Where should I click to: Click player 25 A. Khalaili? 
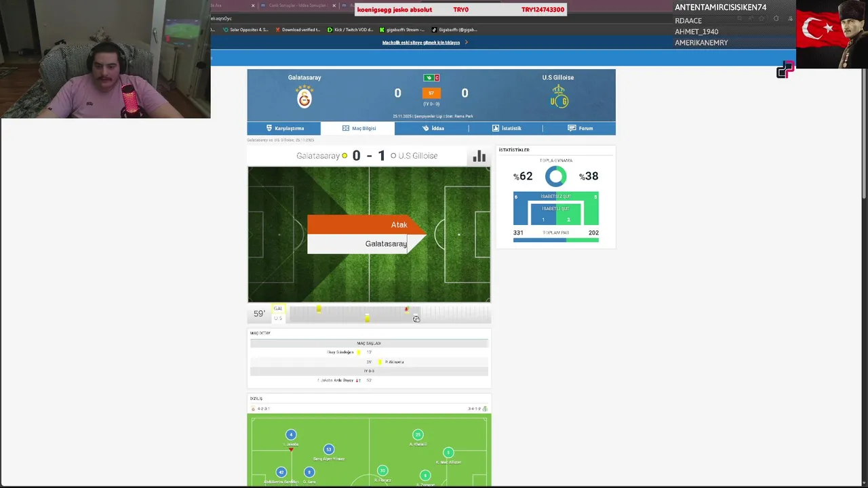click(418, 434)
